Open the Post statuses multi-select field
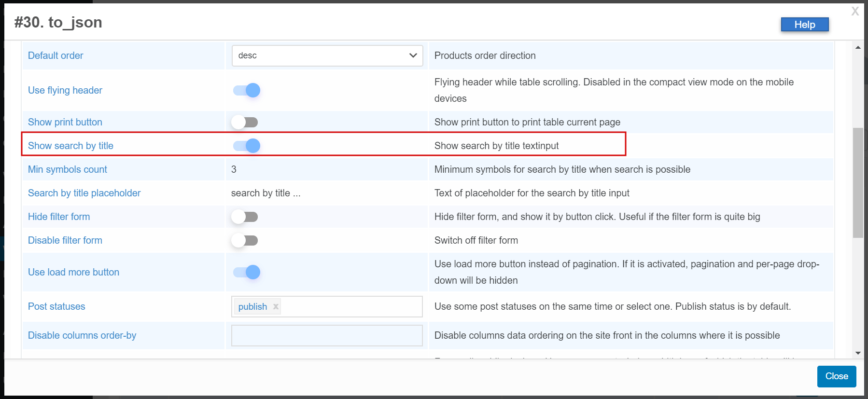This screenshot has width=868, height=399. [x=327, y=306]
